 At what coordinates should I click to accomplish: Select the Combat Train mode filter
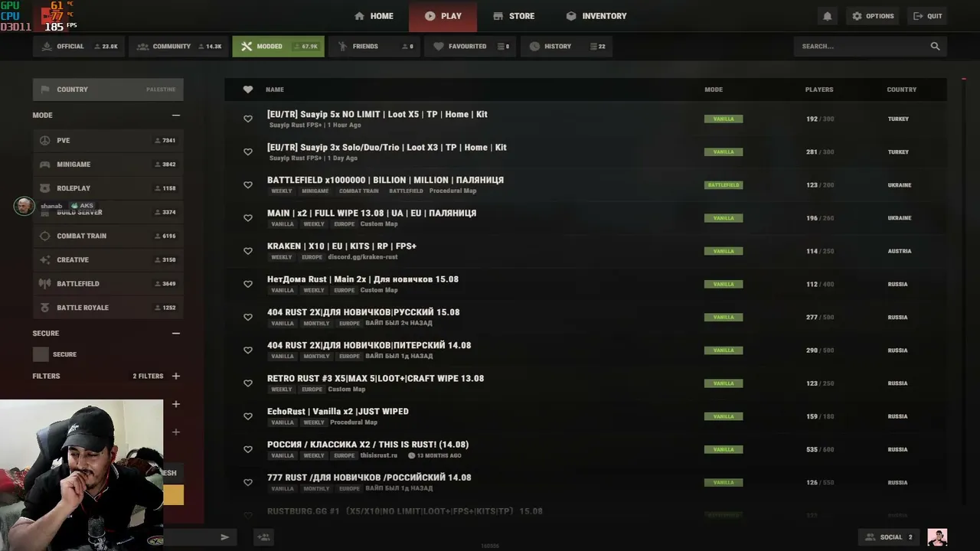click(x=108, y=236)
